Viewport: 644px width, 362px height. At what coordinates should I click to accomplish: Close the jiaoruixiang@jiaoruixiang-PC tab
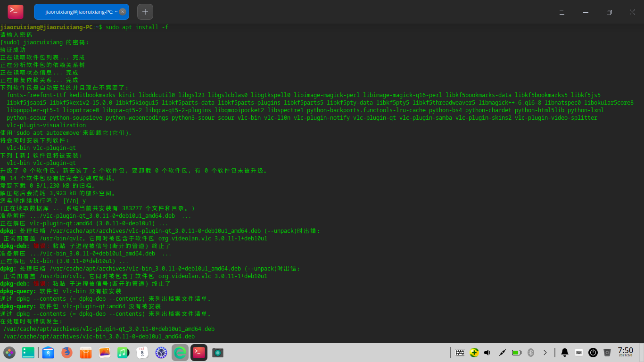[123, 12]
